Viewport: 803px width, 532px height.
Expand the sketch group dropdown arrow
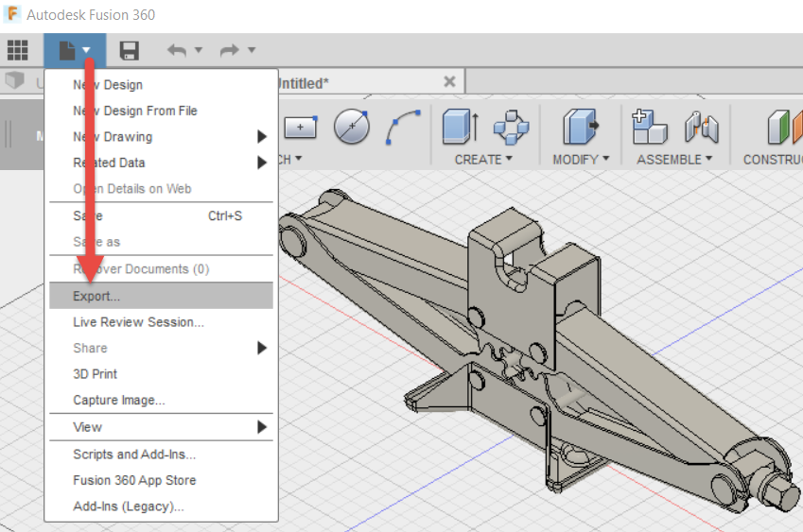[299, 159]
